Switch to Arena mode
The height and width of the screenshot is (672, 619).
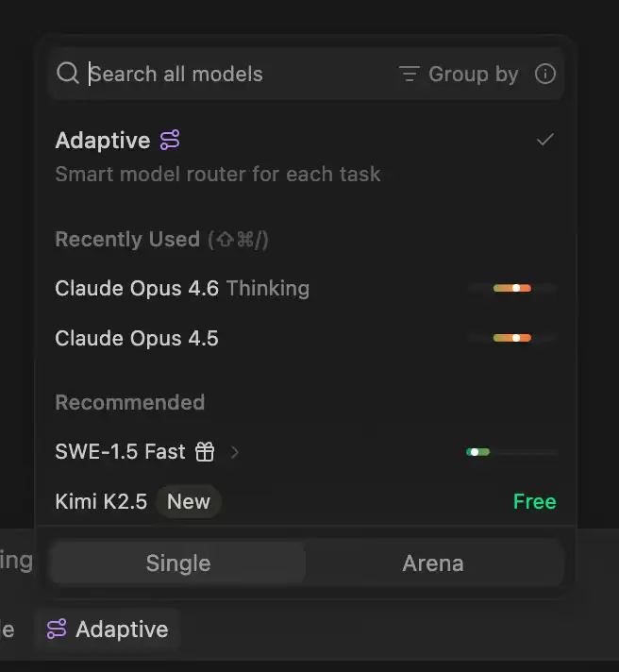click(x=433, y=563)
